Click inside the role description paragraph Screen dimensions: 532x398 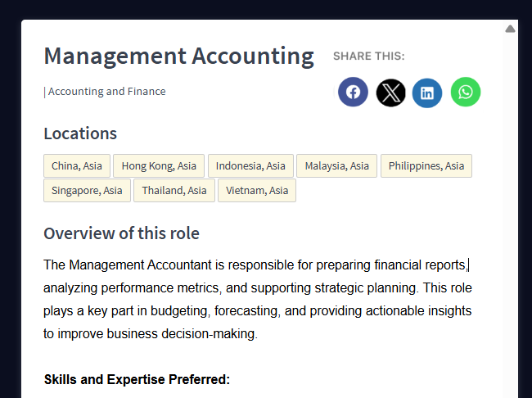pos(257,300)
